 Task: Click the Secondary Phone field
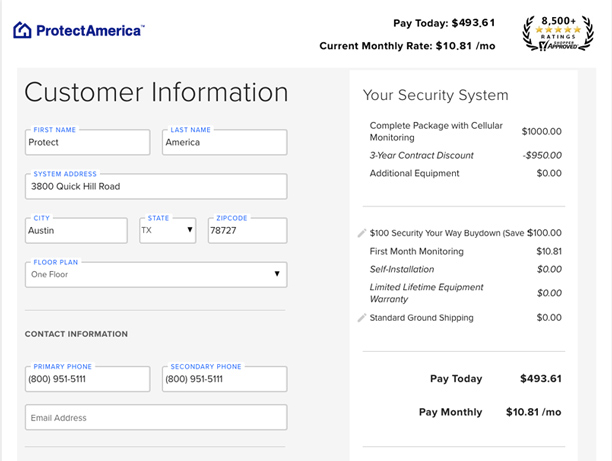click(x=225, y=379)
